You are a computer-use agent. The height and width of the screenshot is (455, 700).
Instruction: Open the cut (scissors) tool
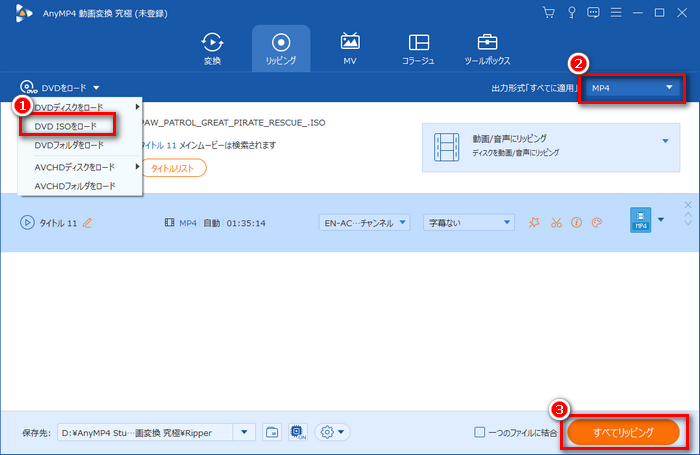[x=556, y=222]
